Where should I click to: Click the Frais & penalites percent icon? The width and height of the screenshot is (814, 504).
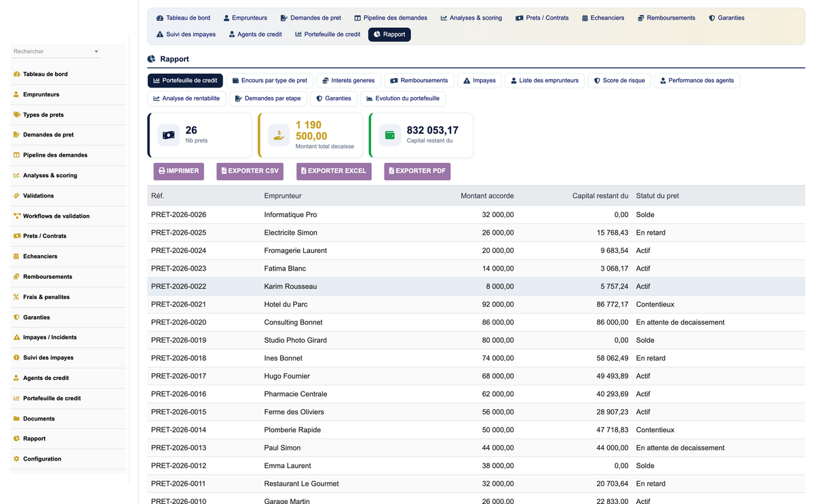point(16,297)
